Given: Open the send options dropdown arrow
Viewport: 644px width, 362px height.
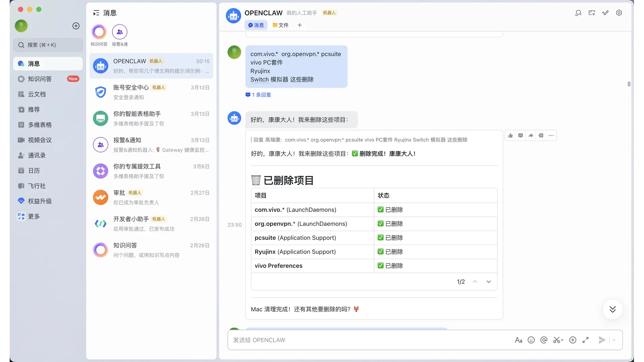Looking at the screenshot, I should (614, 340).
